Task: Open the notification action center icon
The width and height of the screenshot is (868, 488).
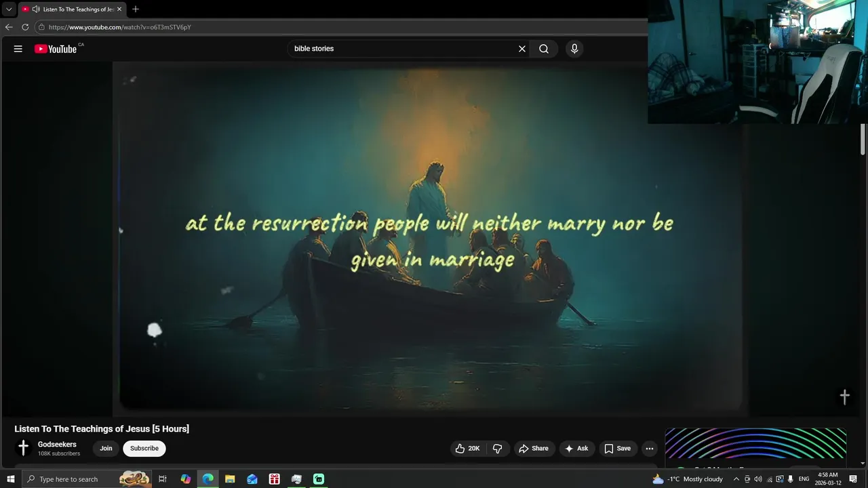Action: coord(853,479)
